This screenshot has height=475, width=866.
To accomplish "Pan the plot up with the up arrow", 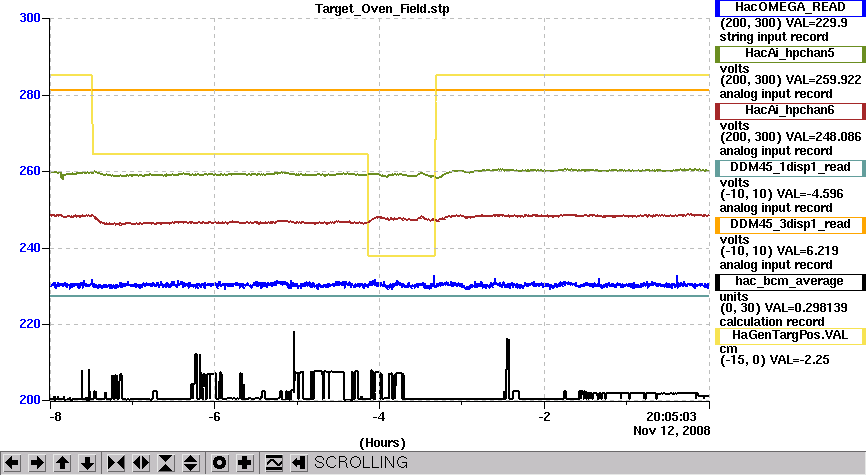I will 62,462.
